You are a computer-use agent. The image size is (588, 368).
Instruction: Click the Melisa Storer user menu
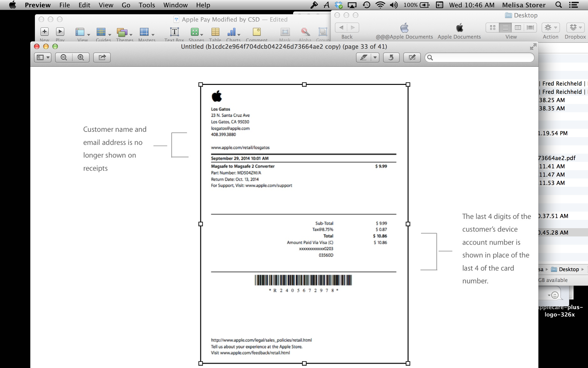[524, 5]
